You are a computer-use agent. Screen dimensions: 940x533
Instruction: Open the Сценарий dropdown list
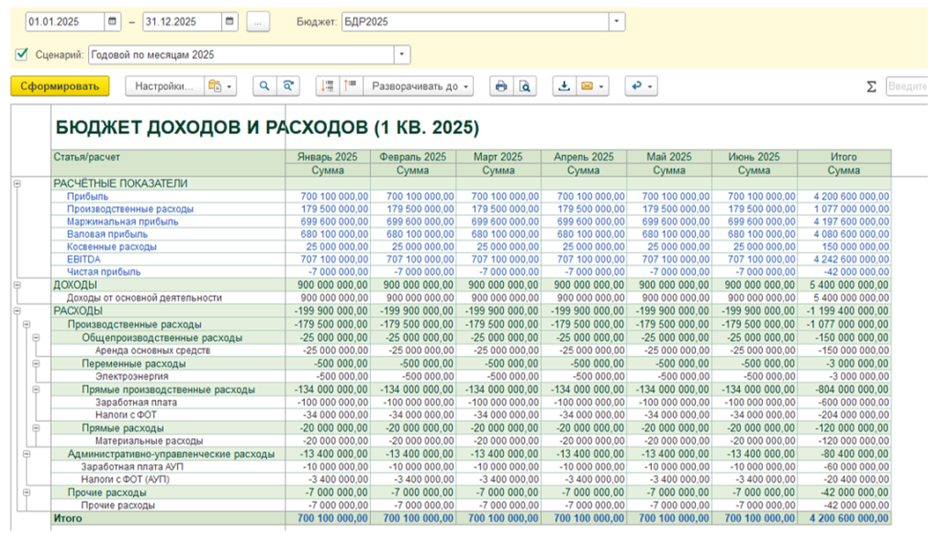402,55
